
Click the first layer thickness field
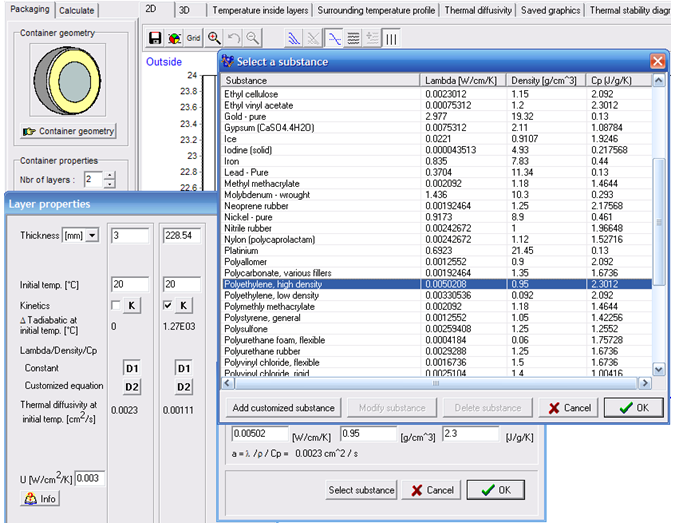130,236
